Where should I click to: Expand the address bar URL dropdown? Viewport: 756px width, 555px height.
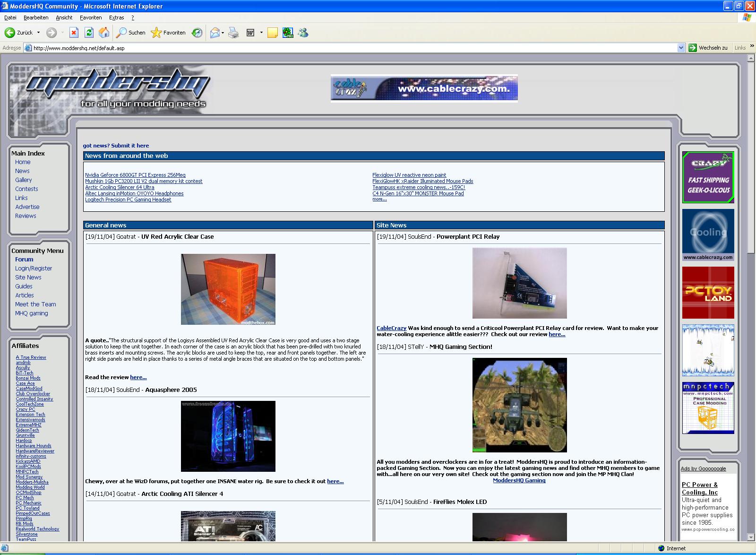click(681, 48)
